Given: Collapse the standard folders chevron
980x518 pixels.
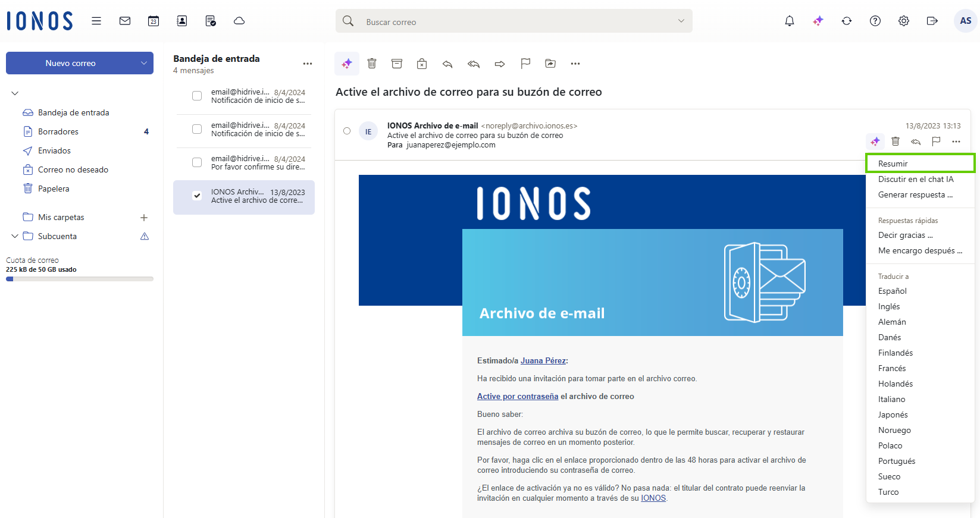Looking at the screenshot, I should click(15, 93).
